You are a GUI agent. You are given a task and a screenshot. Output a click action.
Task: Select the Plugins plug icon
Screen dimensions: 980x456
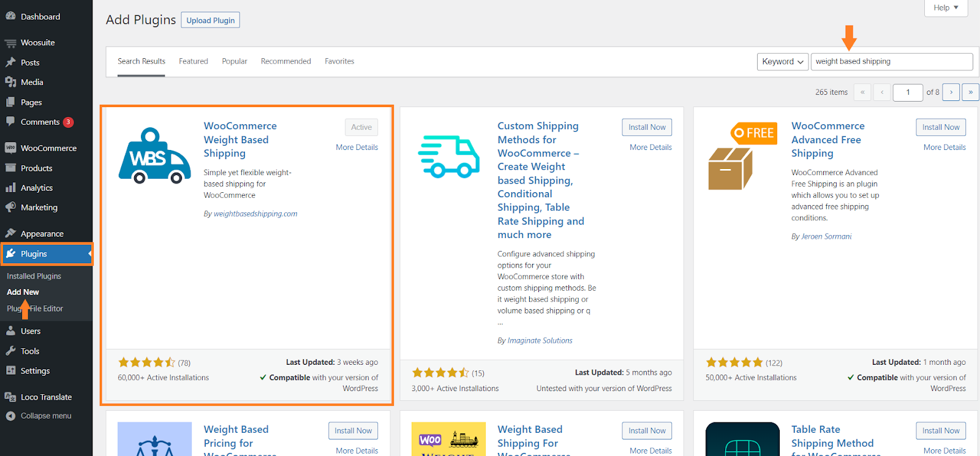10,253
